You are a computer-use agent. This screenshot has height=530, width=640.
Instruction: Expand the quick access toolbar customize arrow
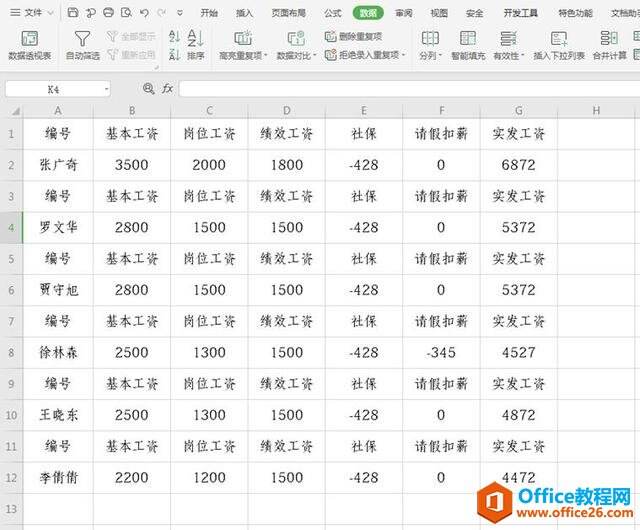coord(180,13)
